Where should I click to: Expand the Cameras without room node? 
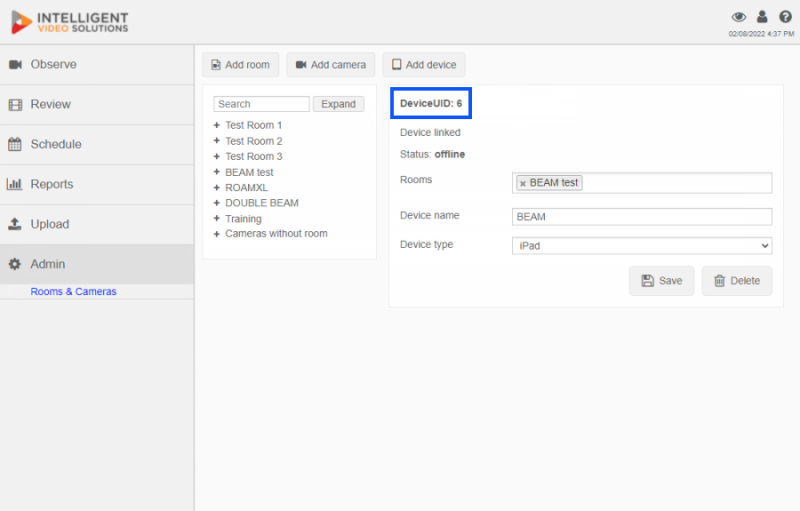(x=216, y=234)
